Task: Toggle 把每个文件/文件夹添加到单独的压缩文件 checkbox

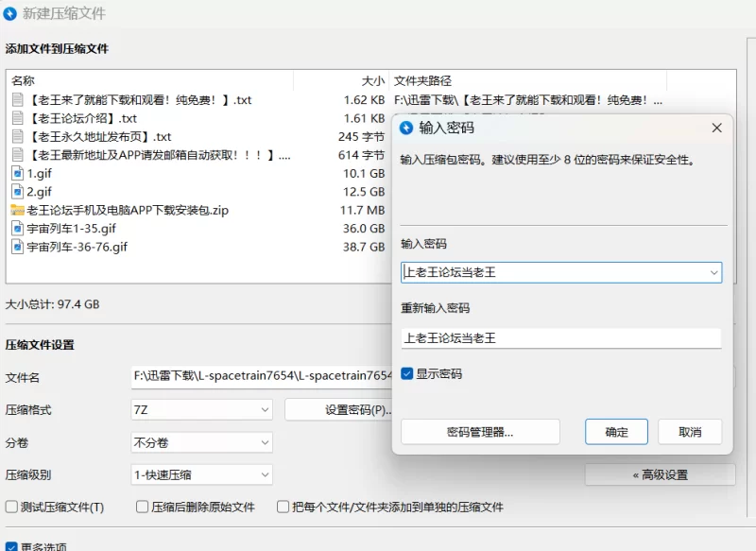Action: tap(283, 507)
